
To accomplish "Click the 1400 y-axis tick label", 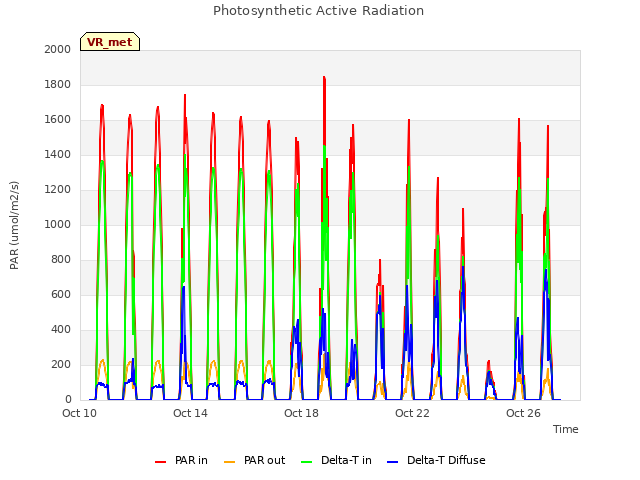I will [58, 154].
